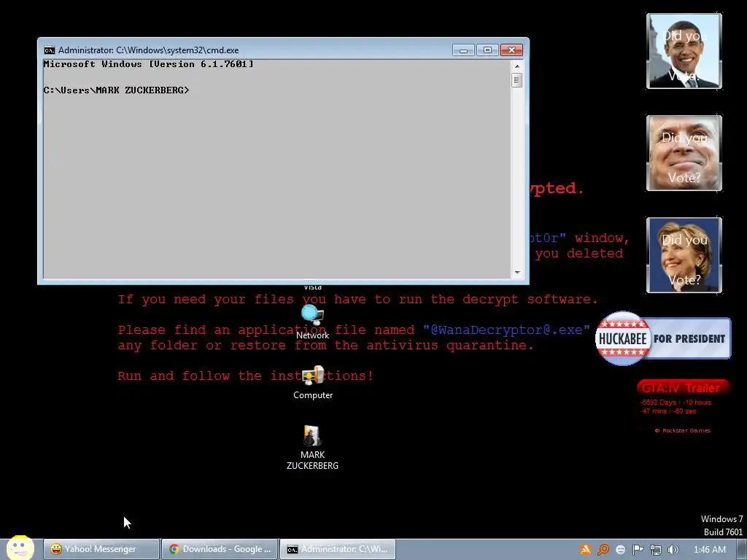Close the cmd.exe window
The width and height of the screenshot is (747, 560).
[511, 50]
